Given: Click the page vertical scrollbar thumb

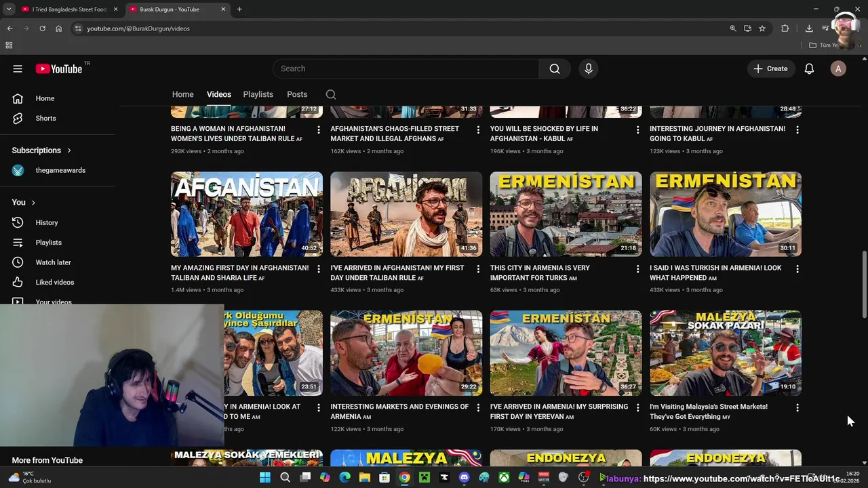Looking at the screenshot, I should click(864, 285).
